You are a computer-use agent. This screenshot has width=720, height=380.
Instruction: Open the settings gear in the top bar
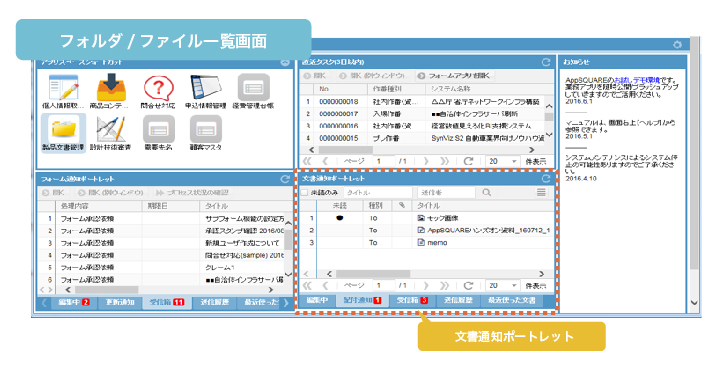click(x=677, y=45)
